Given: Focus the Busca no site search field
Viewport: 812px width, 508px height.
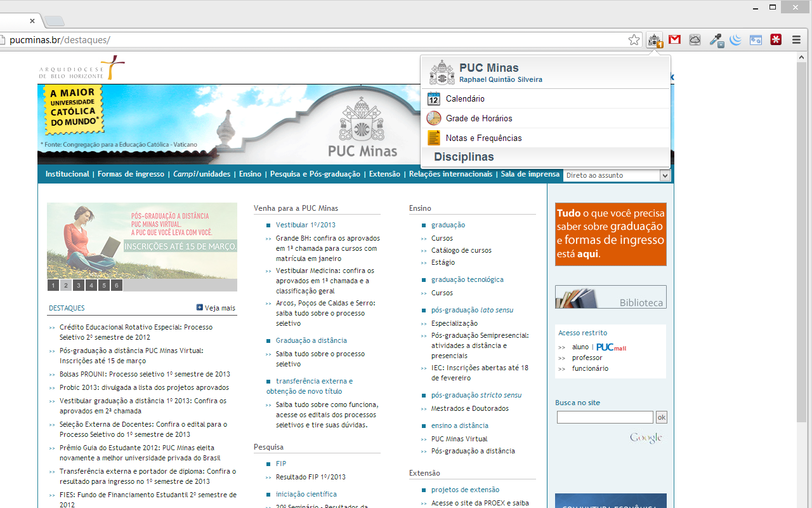Looking at the screenshot, I should 605,417.
